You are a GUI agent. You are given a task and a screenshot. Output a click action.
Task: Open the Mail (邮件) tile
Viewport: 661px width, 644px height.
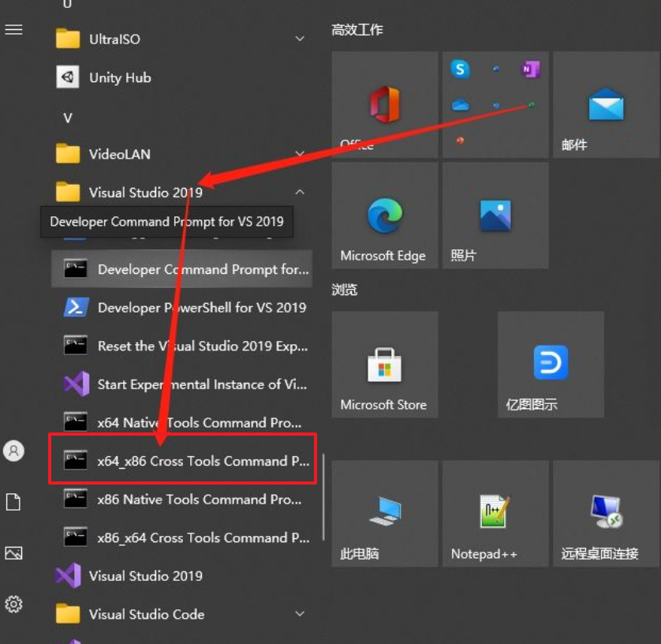pos(606,105)
